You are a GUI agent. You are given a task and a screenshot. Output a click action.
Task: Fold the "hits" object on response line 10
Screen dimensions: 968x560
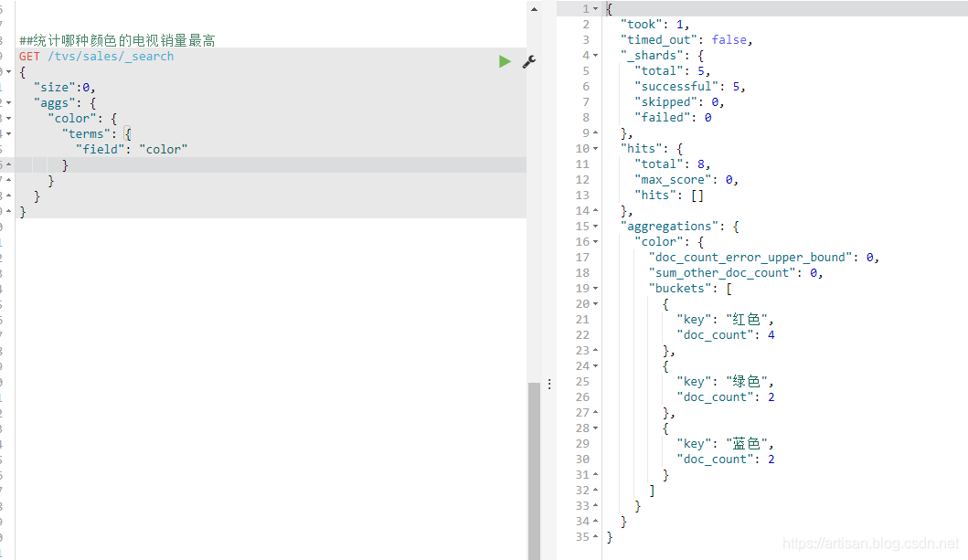click(x=596, y=148)
